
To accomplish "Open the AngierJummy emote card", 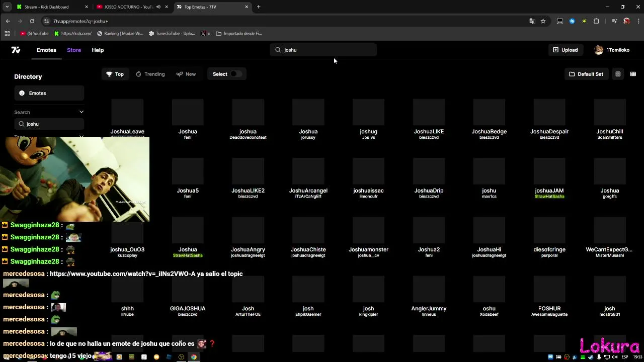I will [429, 296].
